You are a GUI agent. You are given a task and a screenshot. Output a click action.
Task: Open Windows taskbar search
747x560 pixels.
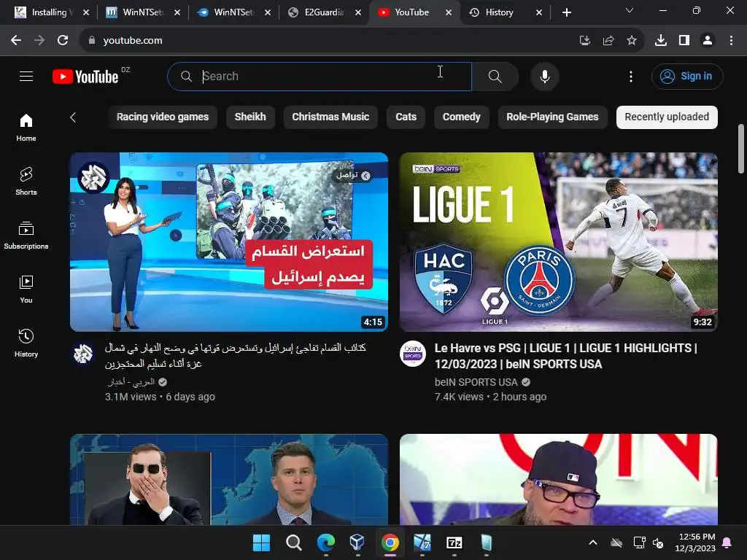(293, 542)
